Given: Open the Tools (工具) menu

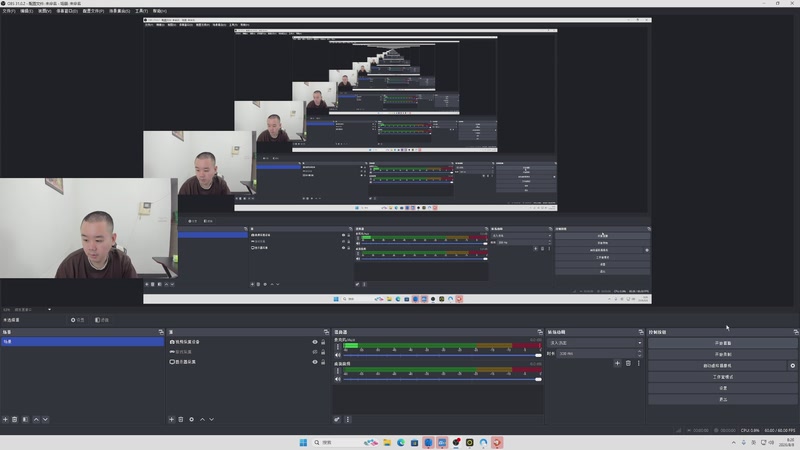Looking at the screenshot, I should [141, 11].
